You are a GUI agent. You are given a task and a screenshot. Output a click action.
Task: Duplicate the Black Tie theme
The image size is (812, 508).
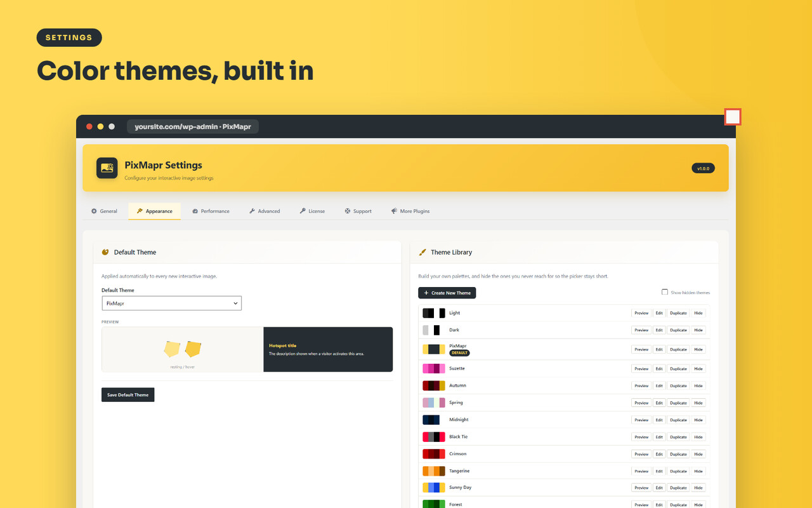(x=678, y=438)
